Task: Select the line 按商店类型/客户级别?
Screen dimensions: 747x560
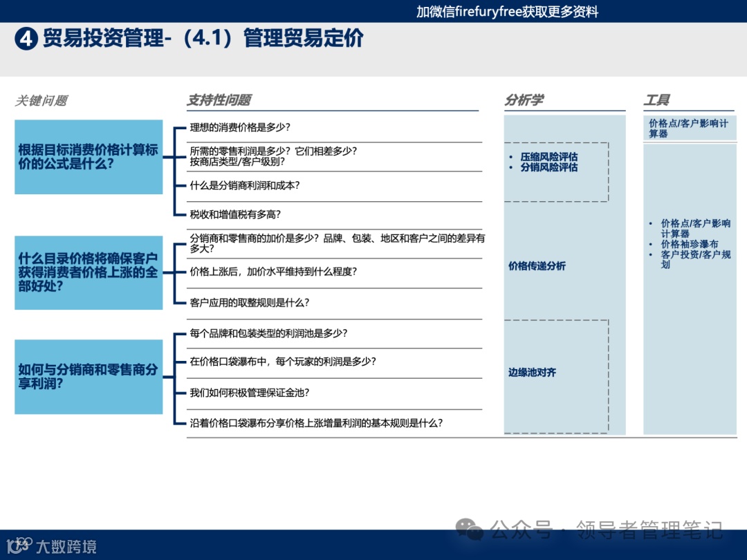Action: [x=237, y=161]
